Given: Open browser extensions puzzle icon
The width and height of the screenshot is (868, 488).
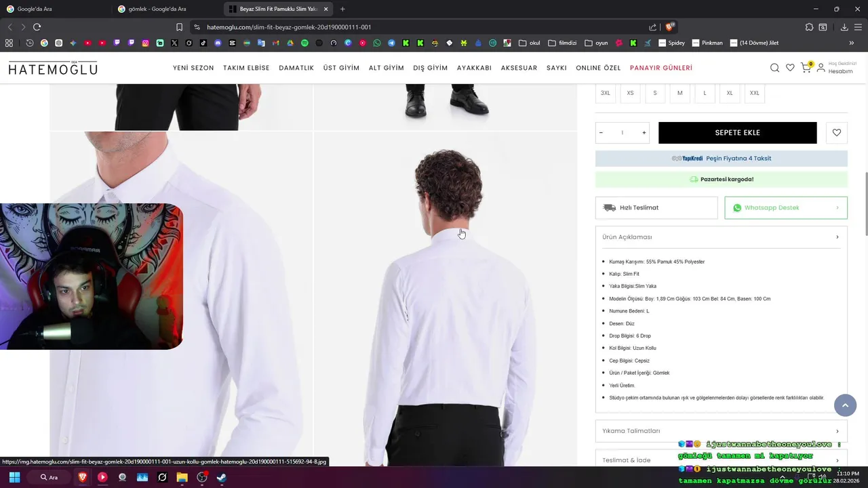Looking at the screenshot, I should coord(809,27).
